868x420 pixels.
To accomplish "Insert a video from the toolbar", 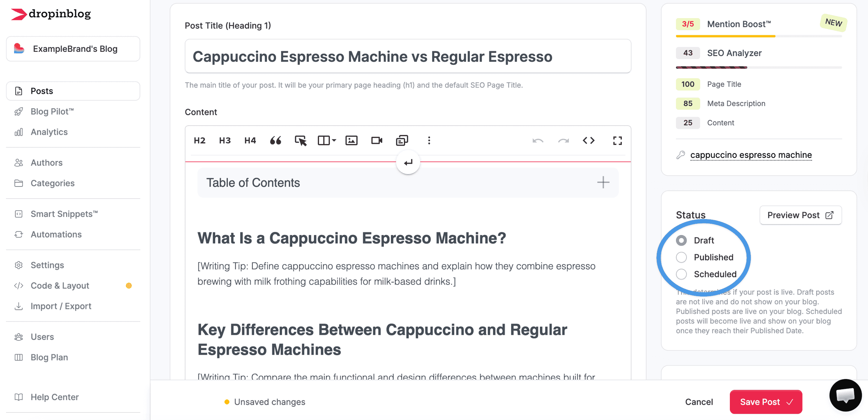I will [377, 140].
